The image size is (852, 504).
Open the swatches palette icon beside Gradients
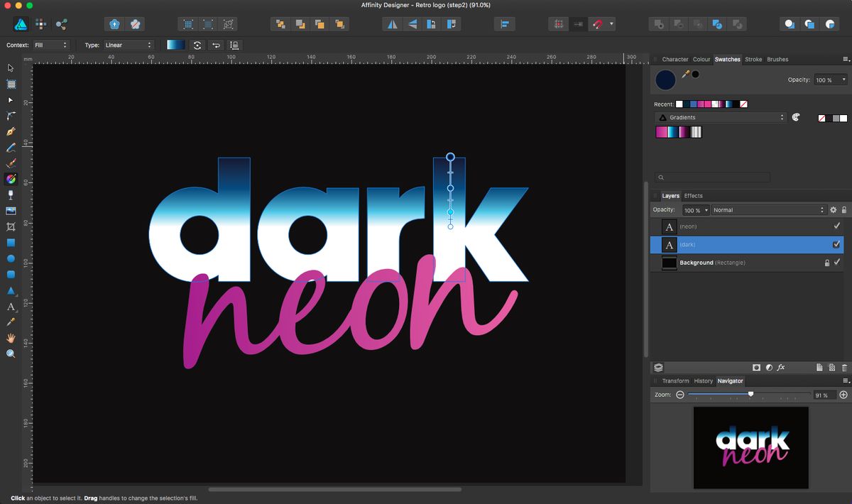[x=796, y=117]
